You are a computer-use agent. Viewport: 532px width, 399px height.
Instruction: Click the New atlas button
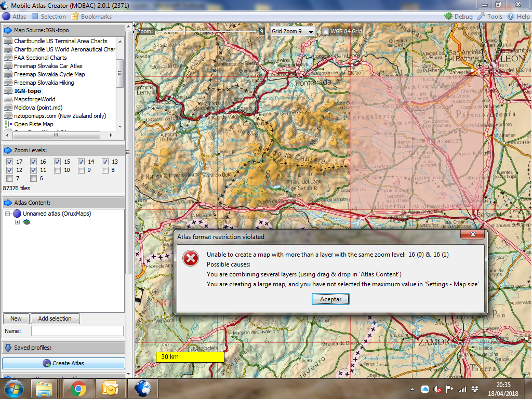(16, 318)
